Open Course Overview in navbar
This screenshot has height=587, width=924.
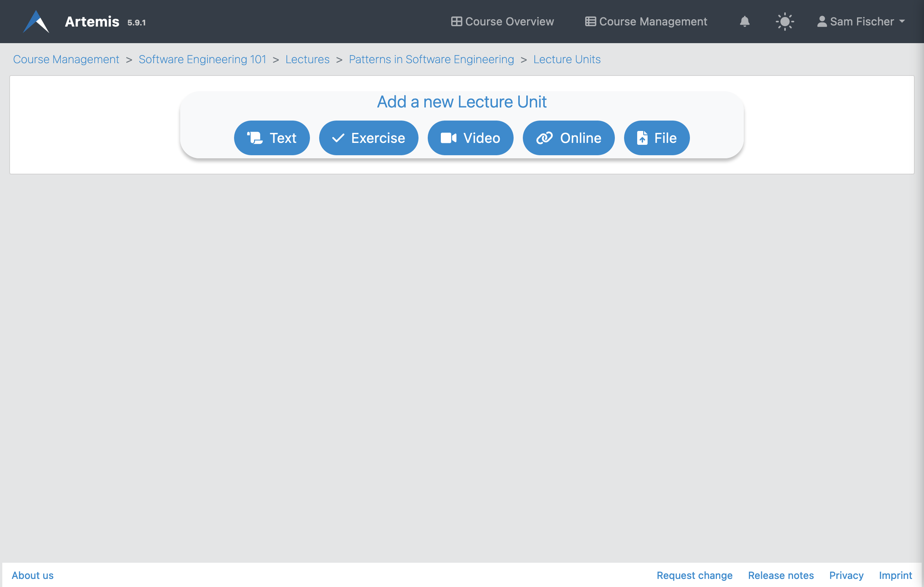pos(502,22)
